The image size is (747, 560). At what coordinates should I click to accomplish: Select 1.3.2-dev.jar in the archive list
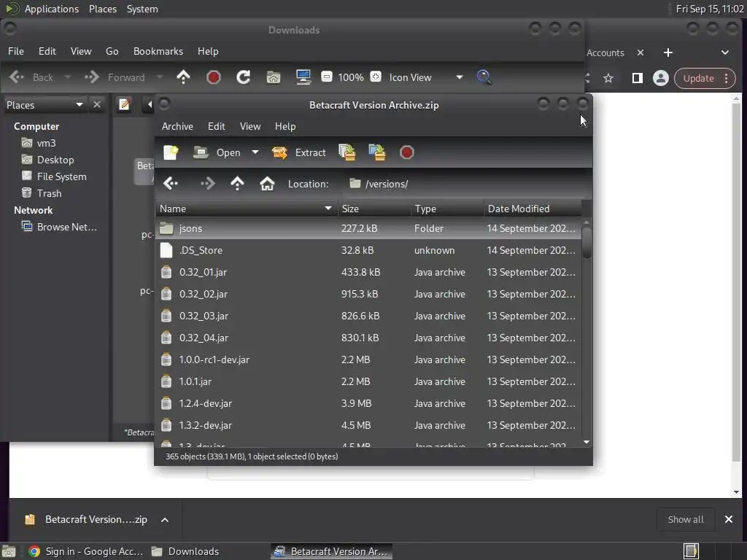point(368,426)
